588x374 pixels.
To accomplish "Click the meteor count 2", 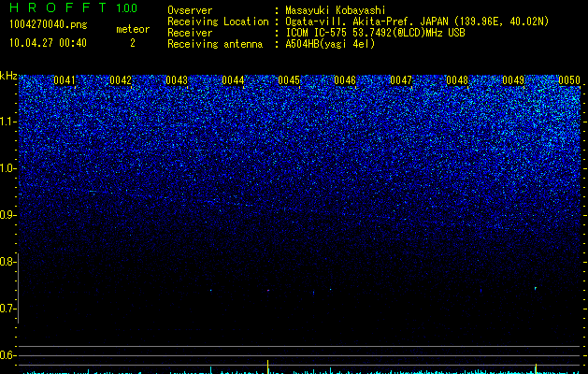I will tap(133, 43).
